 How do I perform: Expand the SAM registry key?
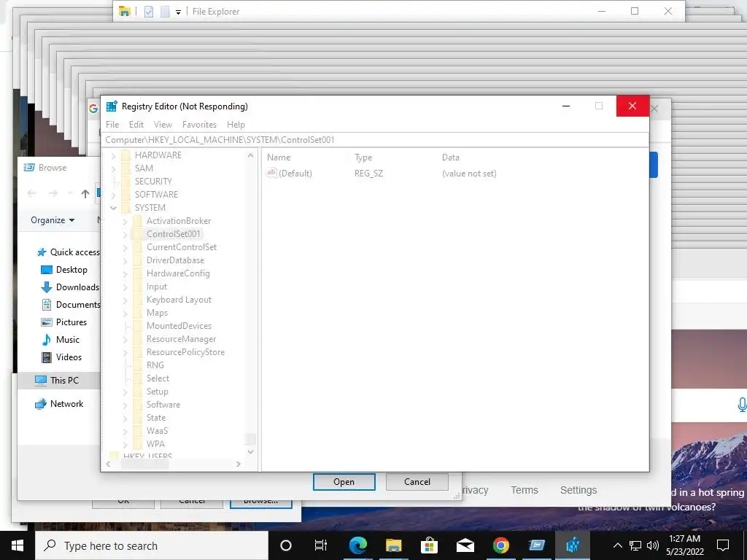(113, 168)
